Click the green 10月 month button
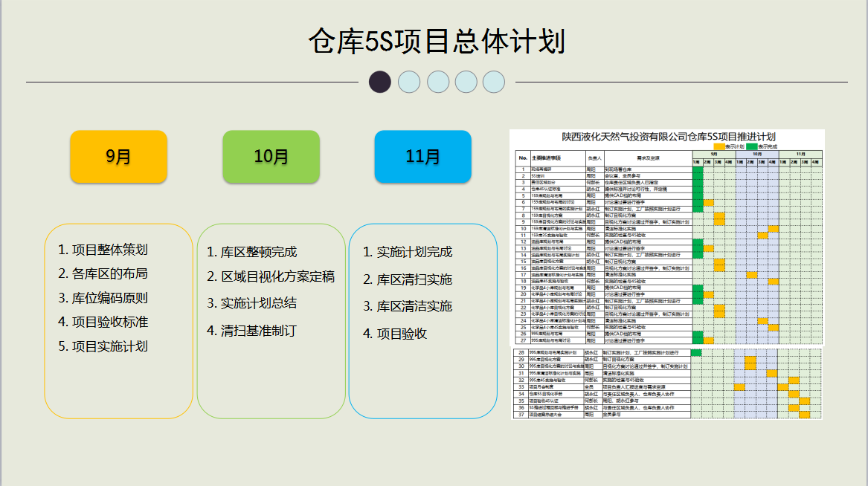 (271, 157)
